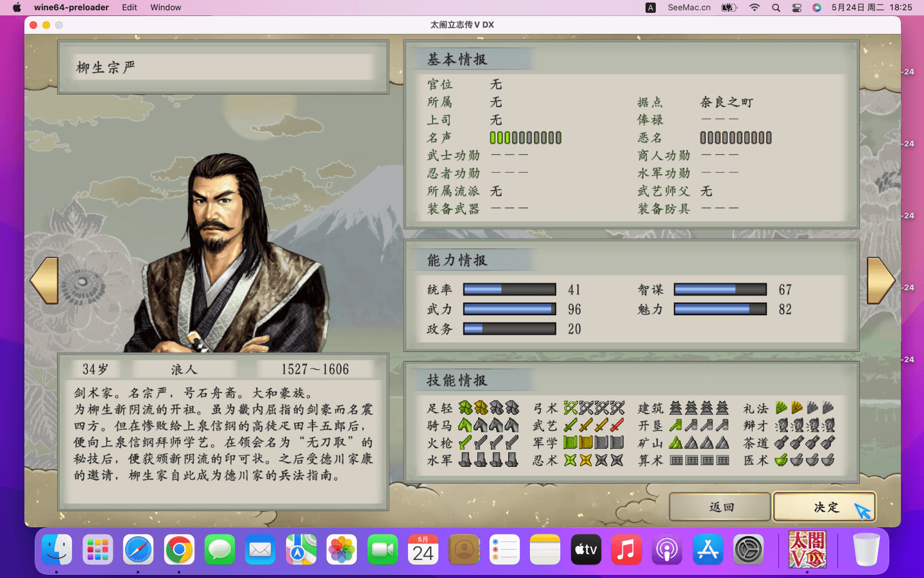The image size is (924, 578).
Task: Click the first 军学 strategy book icon
Action: 570,442
